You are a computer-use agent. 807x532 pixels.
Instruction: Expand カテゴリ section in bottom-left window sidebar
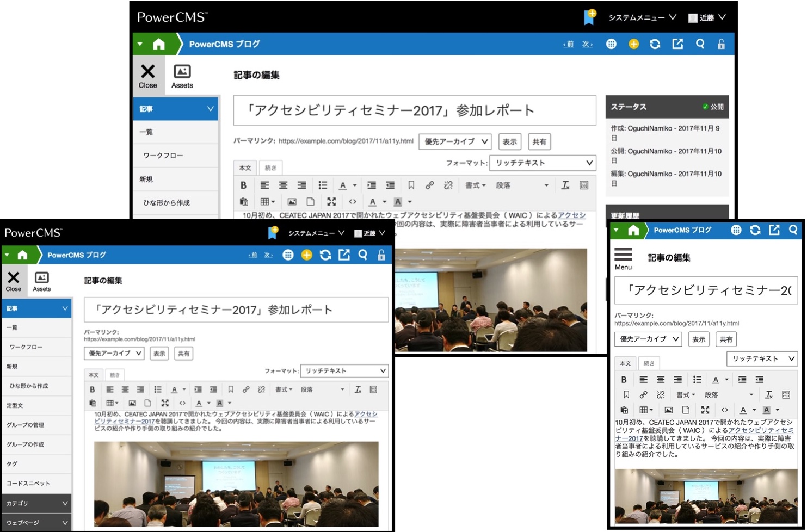[36, 503]
